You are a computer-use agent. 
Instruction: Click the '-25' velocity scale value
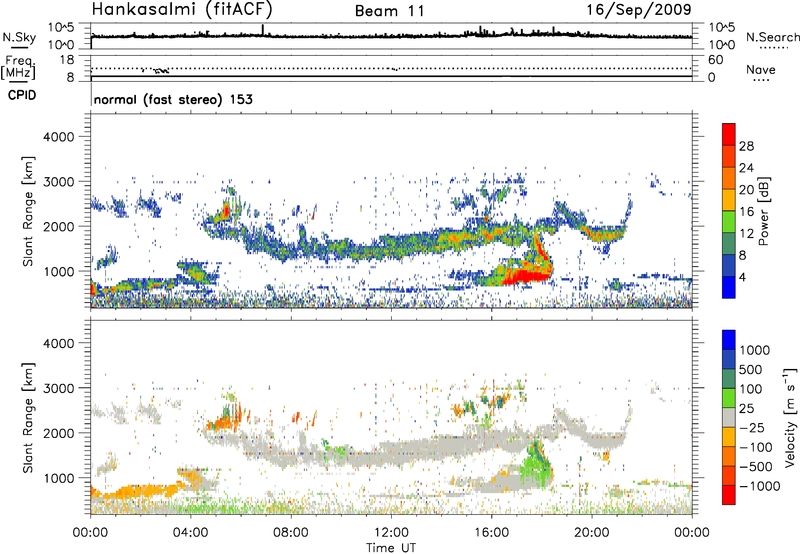coord(751,427)
